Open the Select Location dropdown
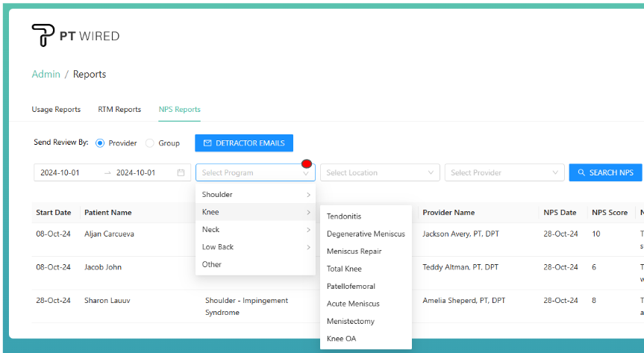644x353 pixels. (x=379, y=172)
